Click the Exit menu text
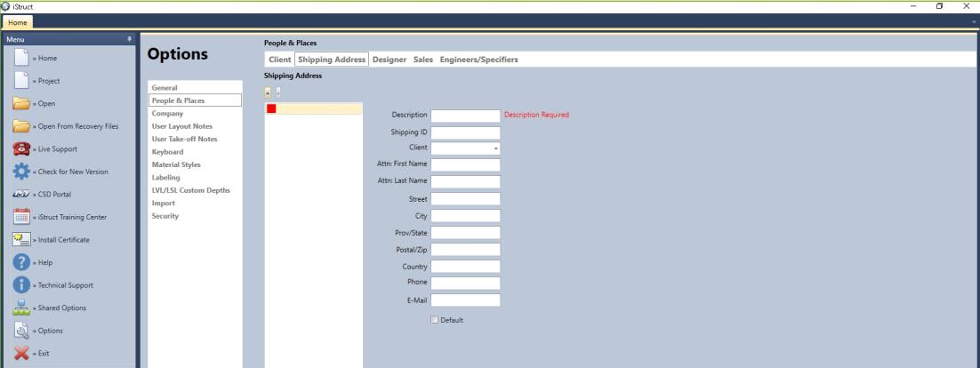980x368 pixels. pos(44,353)
